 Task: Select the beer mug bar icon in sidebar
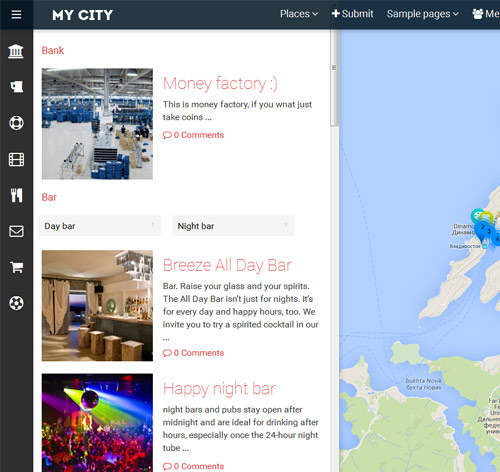click(x=17, y=87)
